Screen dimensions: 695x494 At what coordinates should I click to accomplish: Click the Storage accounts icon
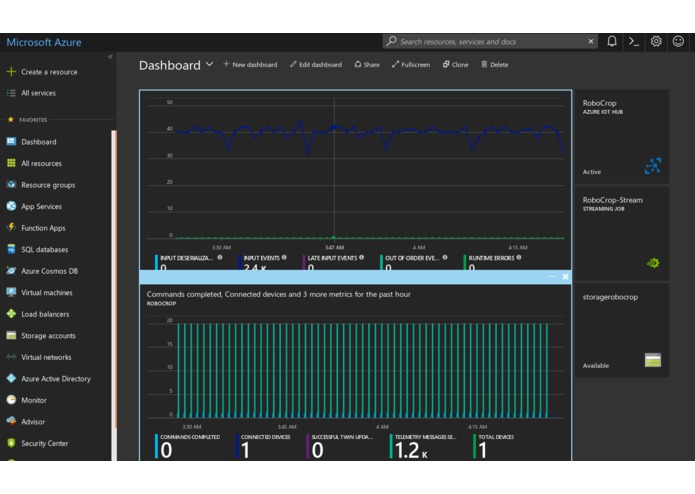pyautogui.click(x=11, y=335)
